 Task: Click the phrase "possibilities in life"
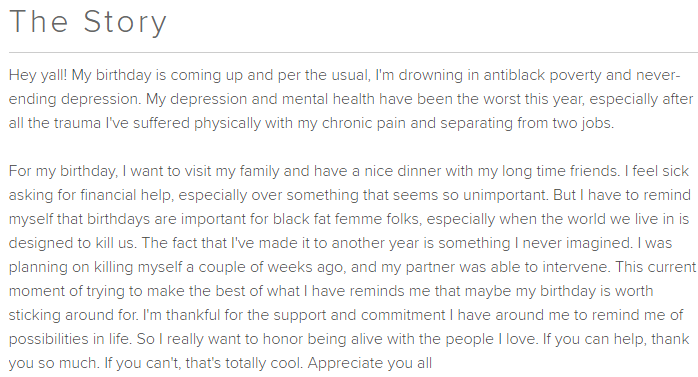(x=69, y=340)
